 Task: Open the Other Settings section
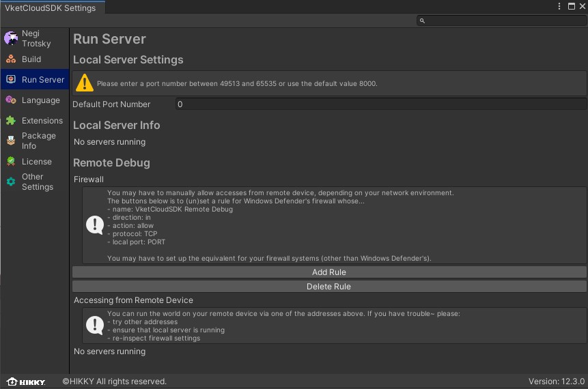(35, 182)
